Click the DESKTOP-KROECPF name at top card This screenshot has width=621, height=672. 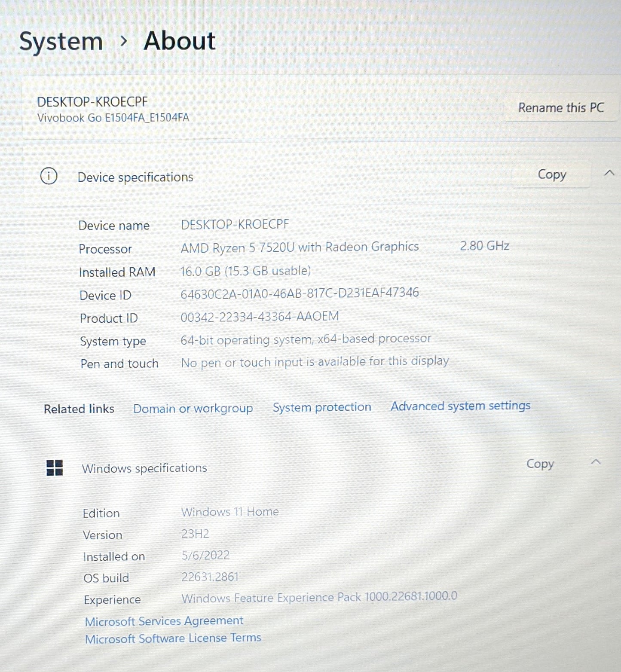click(92, 102)
